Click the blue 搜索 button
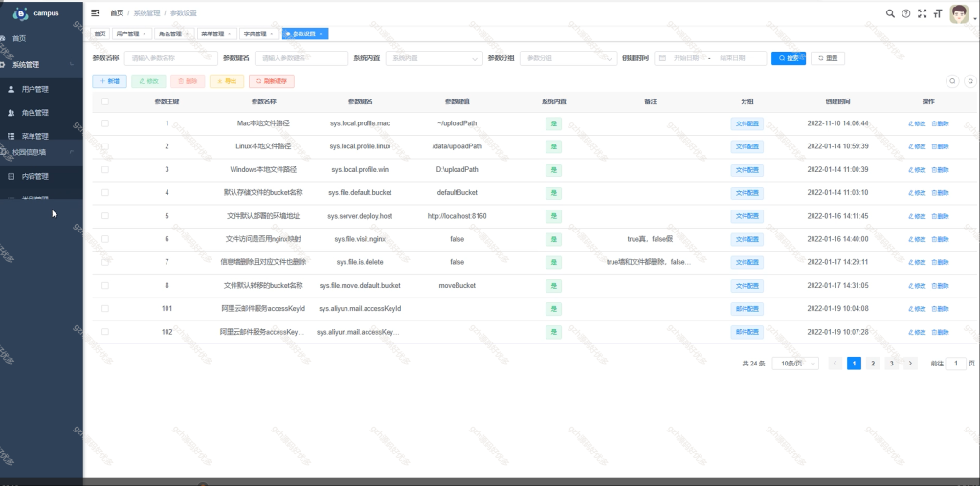Viewport: 980px width, 486px height. click(789, 58)
